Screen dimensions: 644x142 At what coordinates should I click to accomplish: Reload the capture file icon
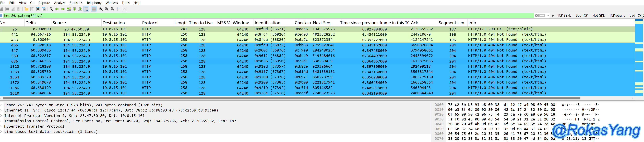[44, 9]
